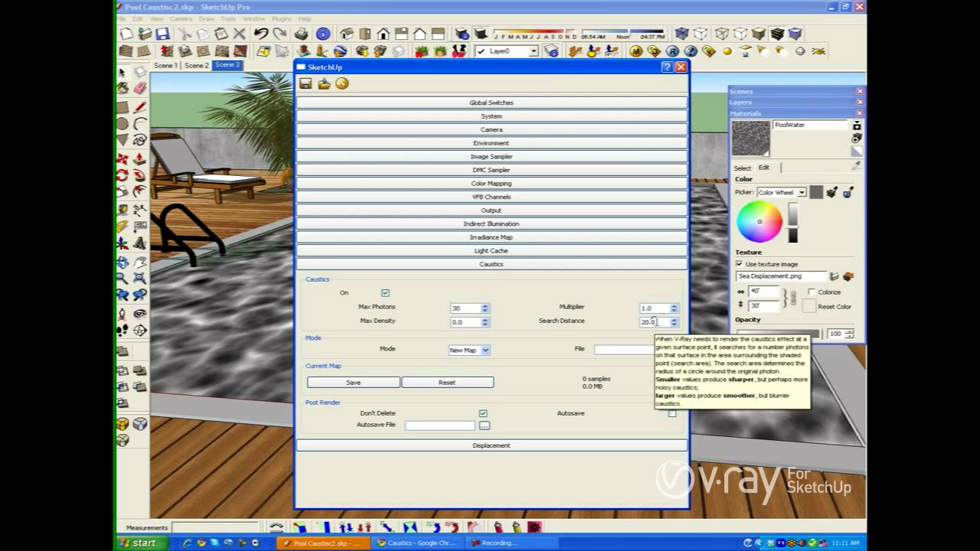The width and height of the screenshot is (980, 551).
Task: Click the Undo arrow in main toolbar
Action: (261, 34)
